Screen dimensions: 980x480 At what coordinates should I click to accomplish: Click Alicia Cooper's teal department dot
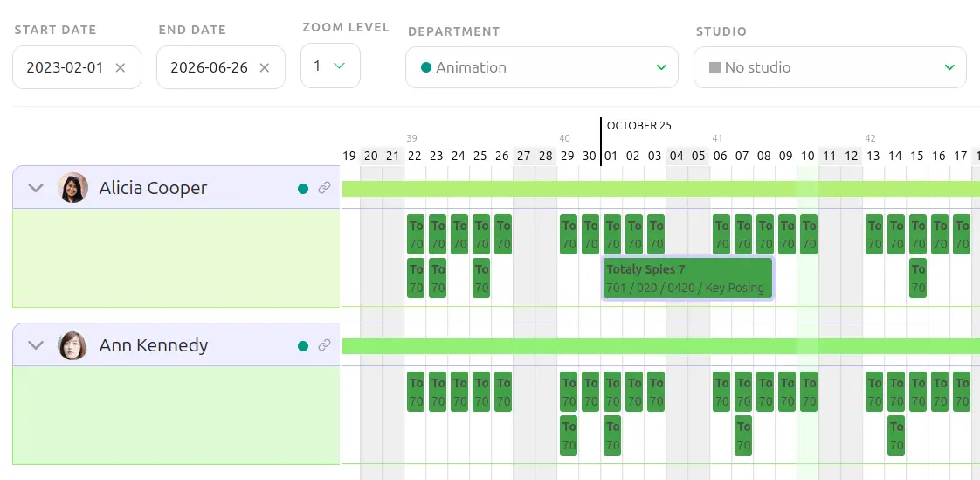pos(303,188)
